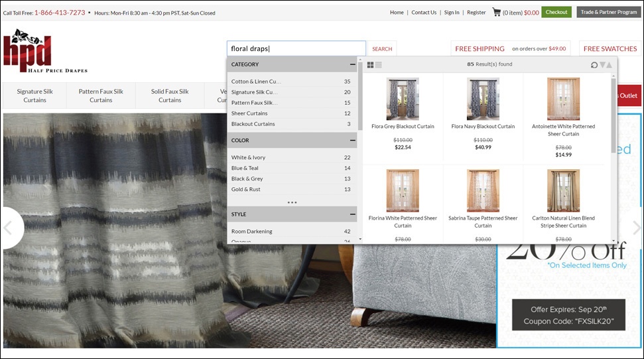
Task: Open Flora Grey Blackout Curtain thumbnail
Action: click(x=403, y=99)
